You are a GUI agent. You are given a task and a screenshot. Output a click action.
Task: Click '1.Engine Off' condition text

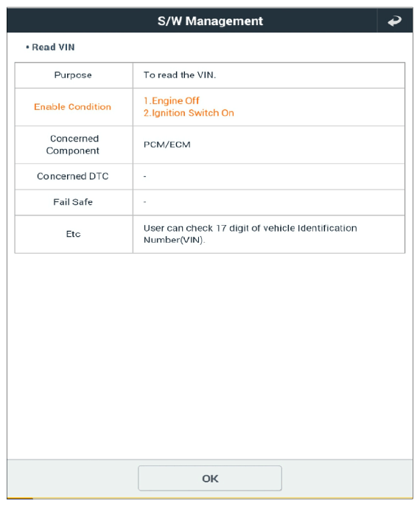click(x=172, y=100)
